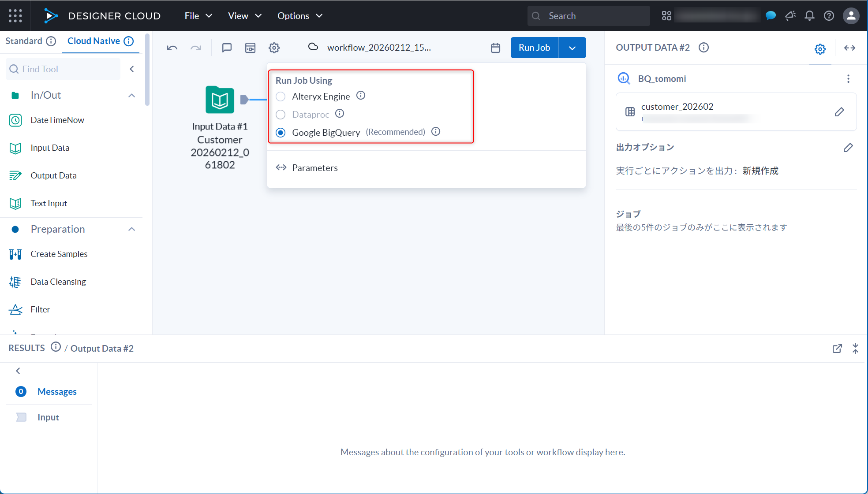Image resolution: width=868 pixels, height=494 pixels.
Task: Collapse the Preparation tool section
Action: pyautogui.click(x=131, y=229)
